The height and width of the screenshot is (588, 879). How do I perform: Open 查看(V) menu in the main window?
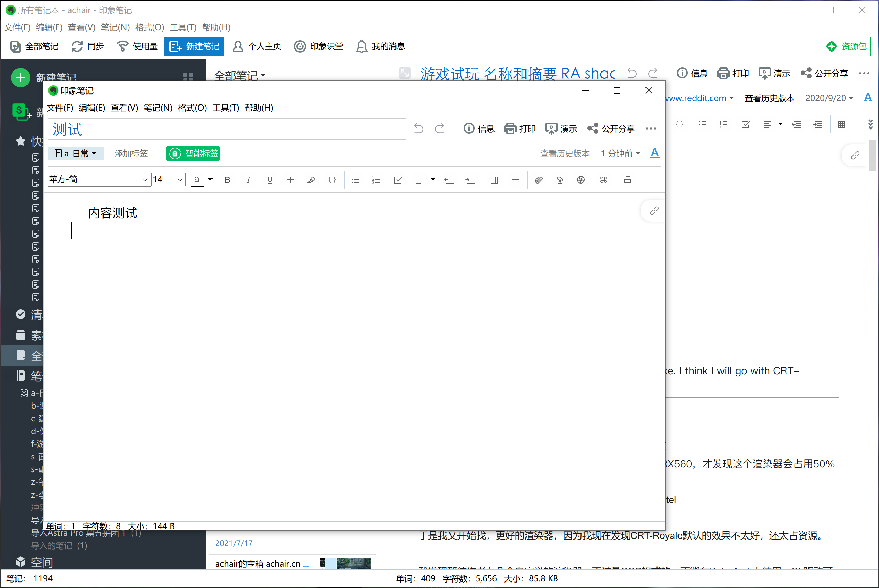(x=82, y=27)
